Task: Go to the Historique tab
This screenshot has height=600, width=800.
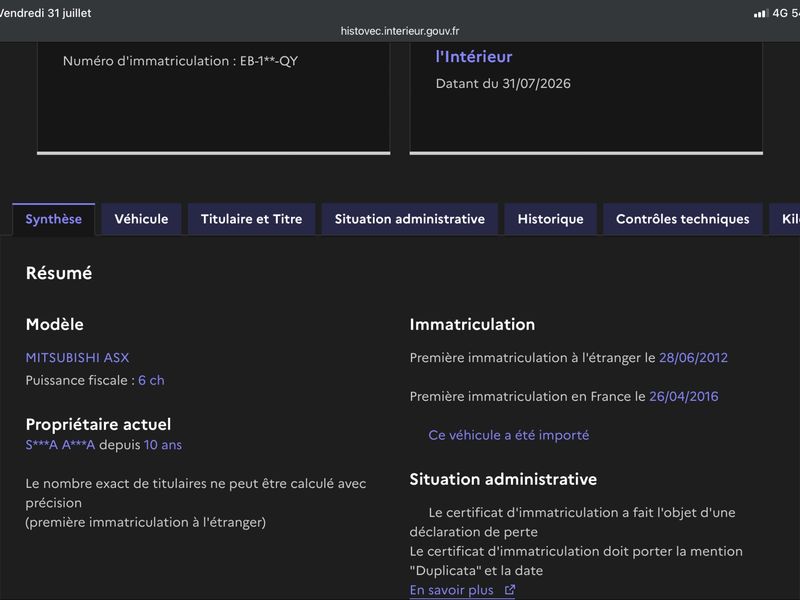Action: point(551,219)
